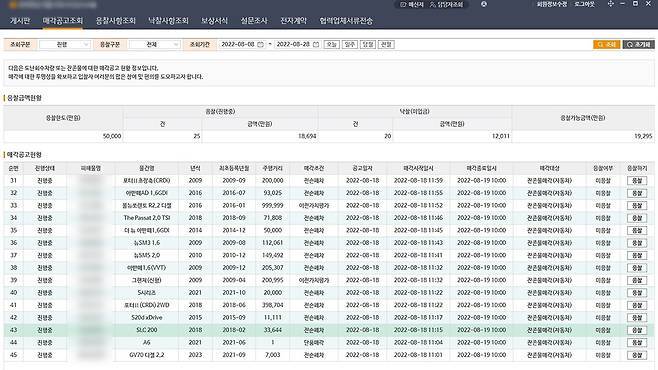Click mileage value 999,999 in row 33

[272, 206]
